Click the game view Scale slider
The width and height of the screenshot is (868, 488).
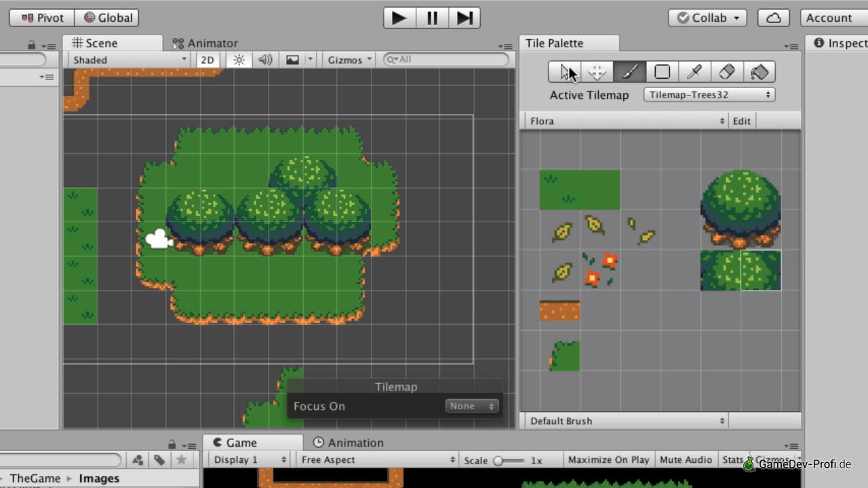click(x=508, y=460)
